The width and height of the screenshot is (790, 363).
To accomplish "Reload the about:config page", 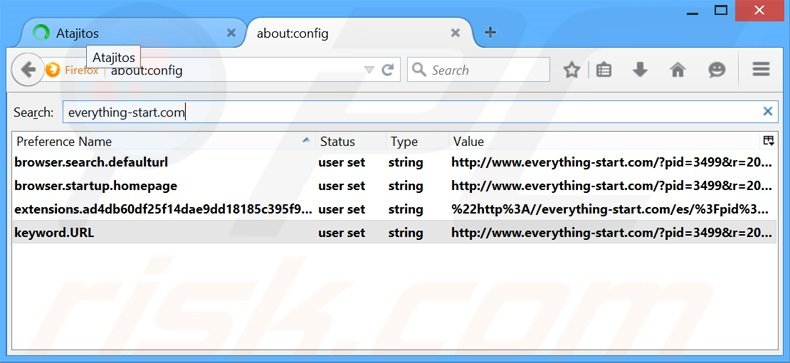I will pos(387,70).
